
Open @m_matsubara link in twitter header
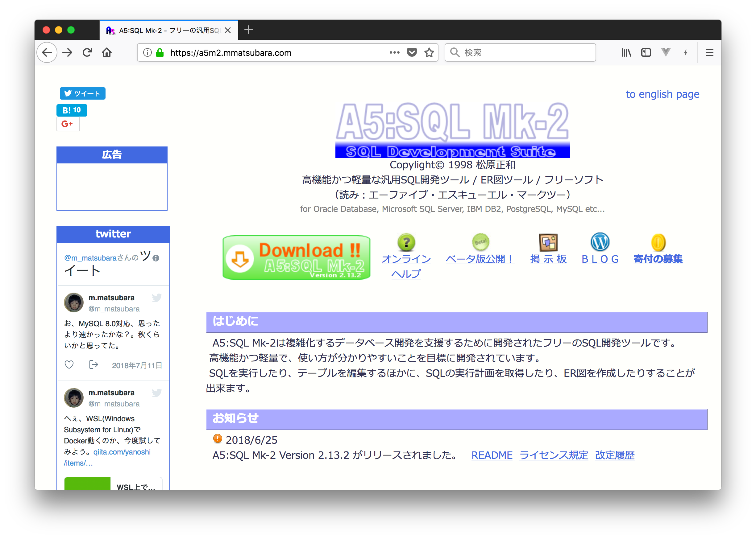tap(90, 258)
